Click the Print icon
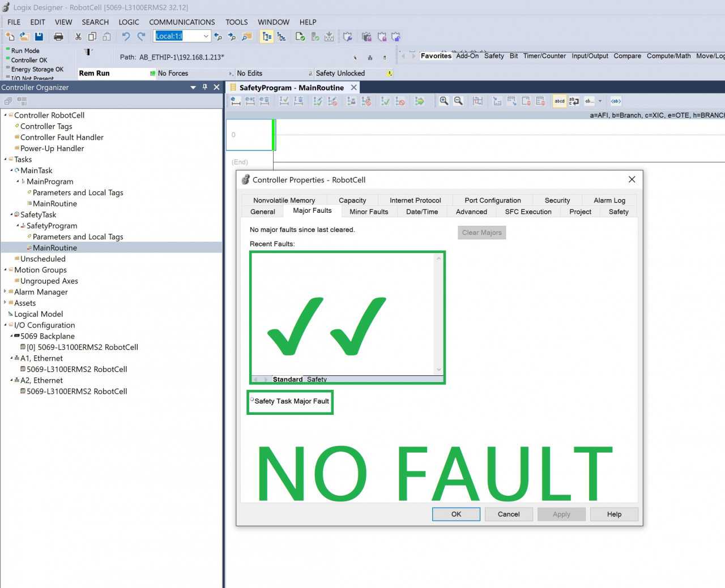This screenshot has height=588, width=725. [58, 36]
